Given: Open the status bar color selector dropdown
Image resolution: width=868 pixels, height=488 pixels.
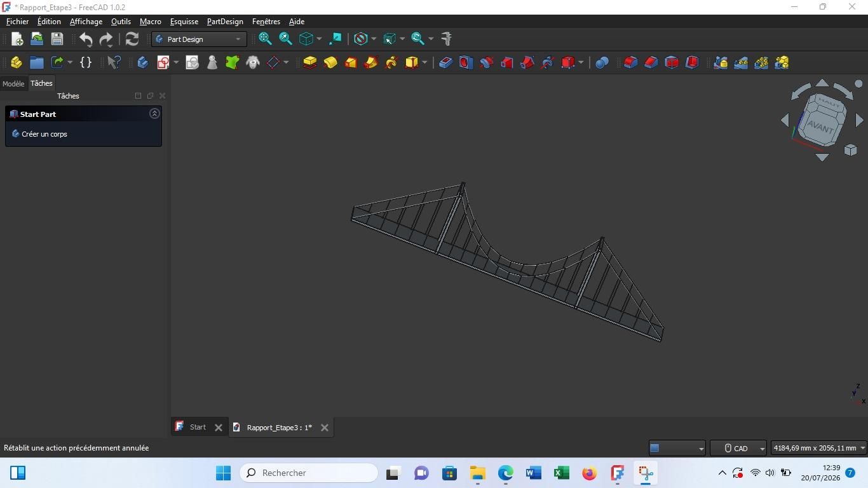Looking at the screenshot, I should [677, 448].
